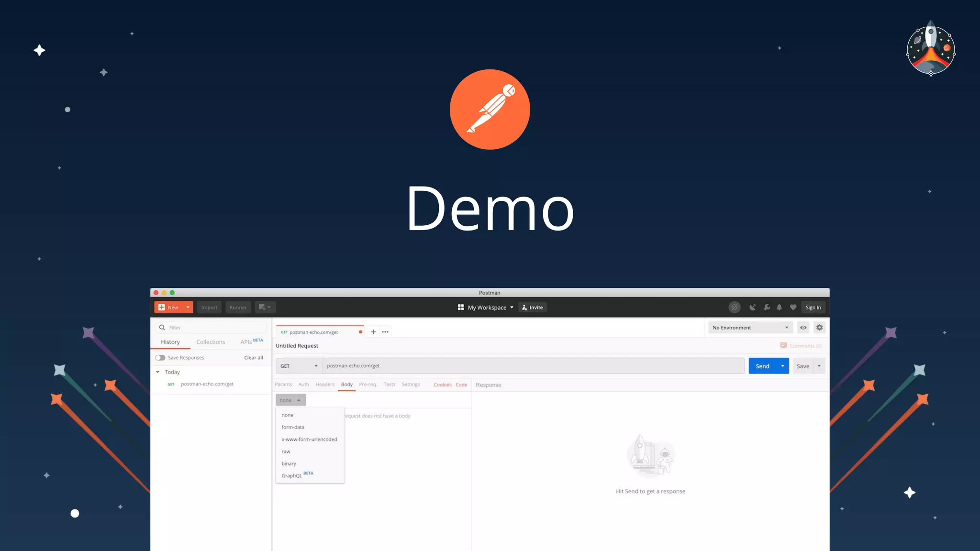The height and width of the screenshot is (551, 980).
Task: Click the Invite button
Action: click(533, 308)
